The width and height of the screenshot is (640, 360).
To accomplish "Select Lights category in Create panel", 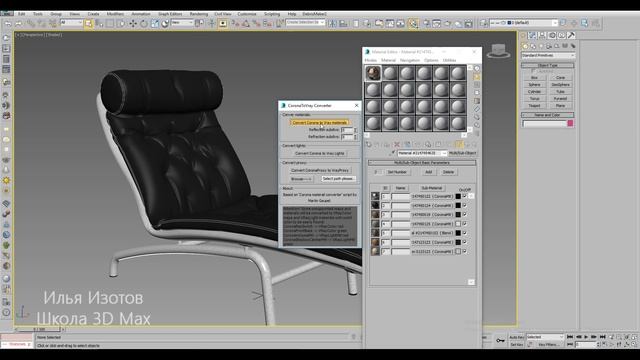I will point(541,46).
